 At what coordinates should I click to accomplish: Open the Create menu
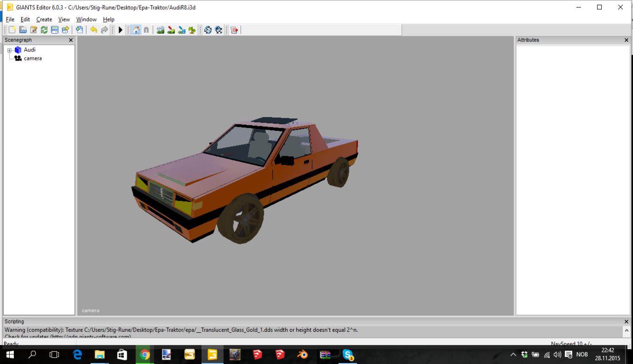coord(44,19)
